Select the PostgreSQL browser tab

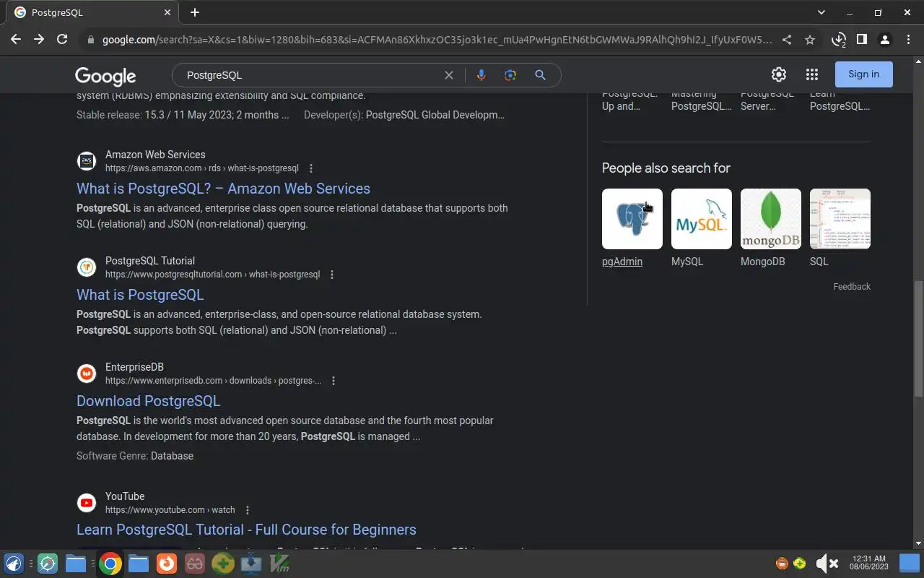94,12
